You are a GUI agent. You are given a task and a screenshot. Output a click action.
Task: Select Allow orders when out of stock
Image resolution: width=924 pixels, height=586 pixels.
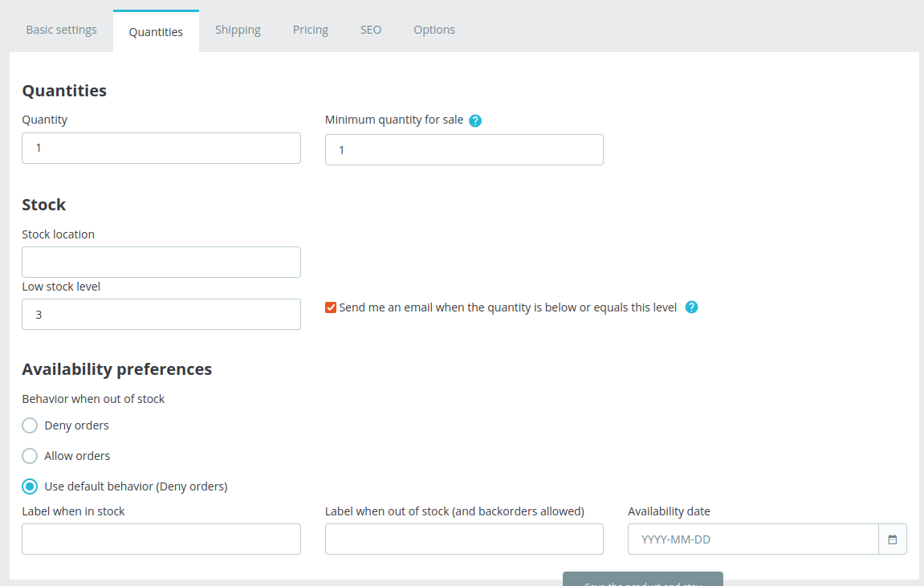pyautogui.click(x=29, y=456)
